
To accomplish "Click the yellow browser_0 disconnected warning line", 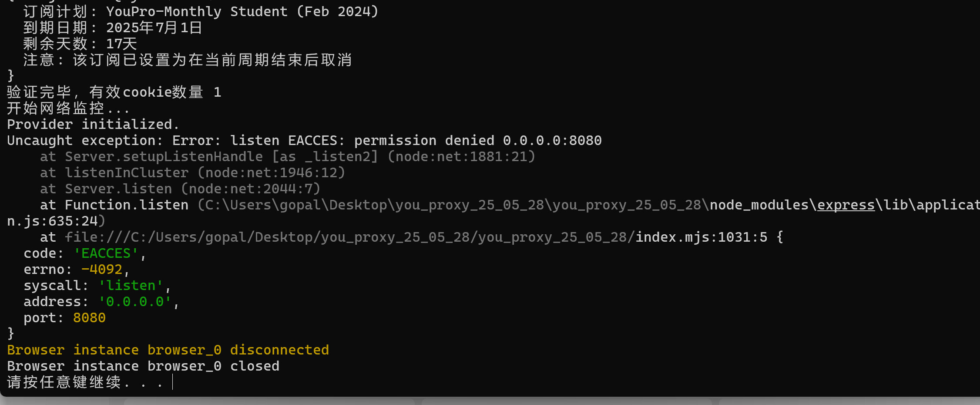I will (x=168, y=350).
